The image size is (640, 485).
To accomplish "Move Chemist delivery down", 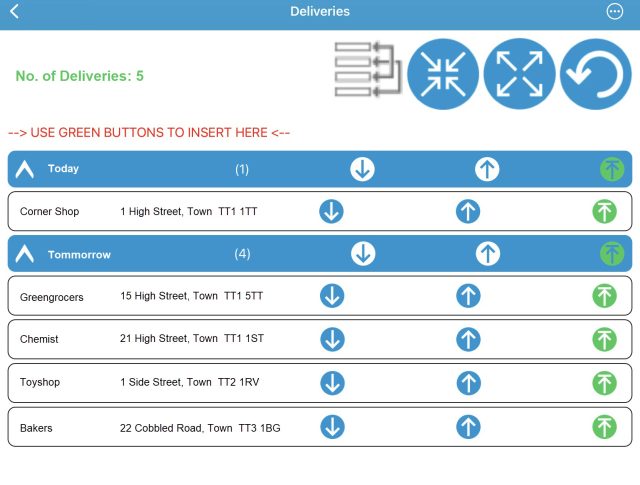I will [332, 340].
